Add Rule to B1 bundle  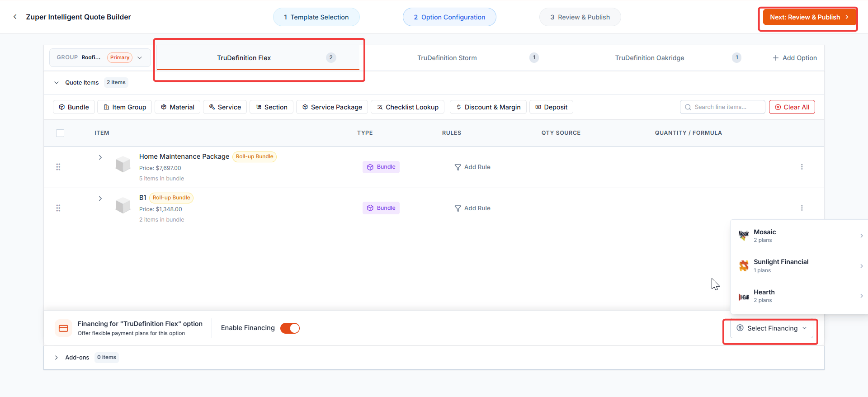point(472,208)
